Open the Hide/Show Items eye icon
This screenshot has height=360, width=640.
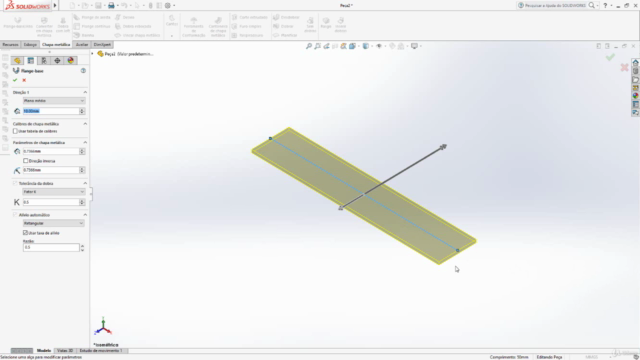coord(379,46)
